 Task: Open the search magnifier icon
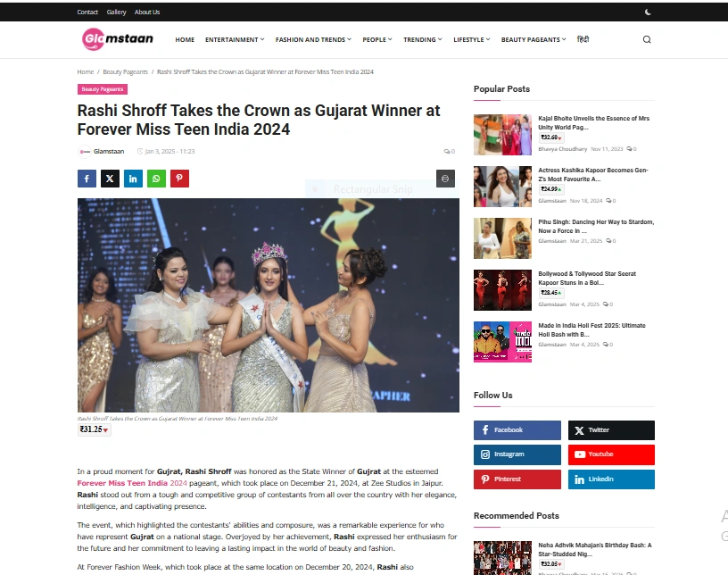click(647, 39)
